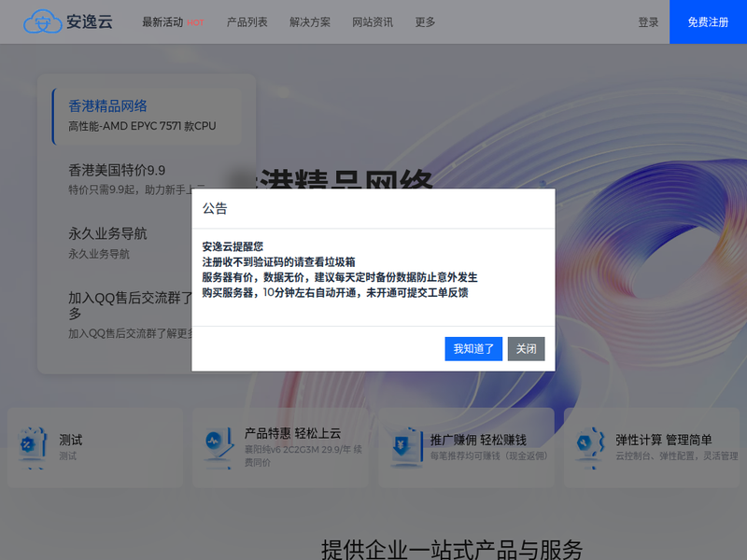
Task: Select the 香港精品网络 slide tab
Action: [x=147, y=116]
